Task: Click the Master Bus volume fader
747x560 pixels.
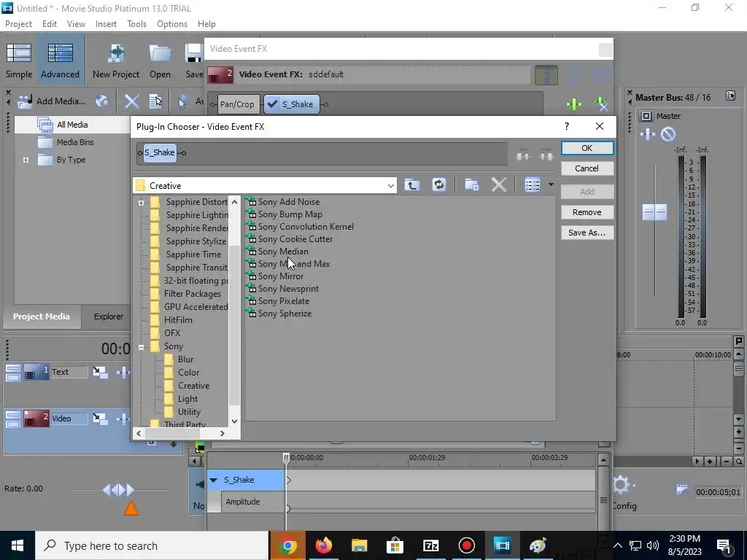Action: tap(654, 212)
